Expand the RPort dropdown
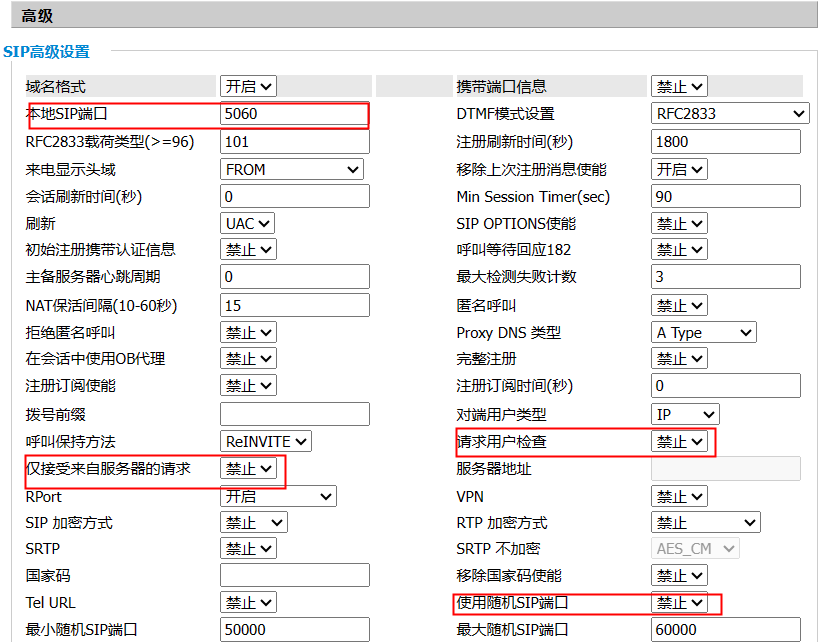 [278, 496]
